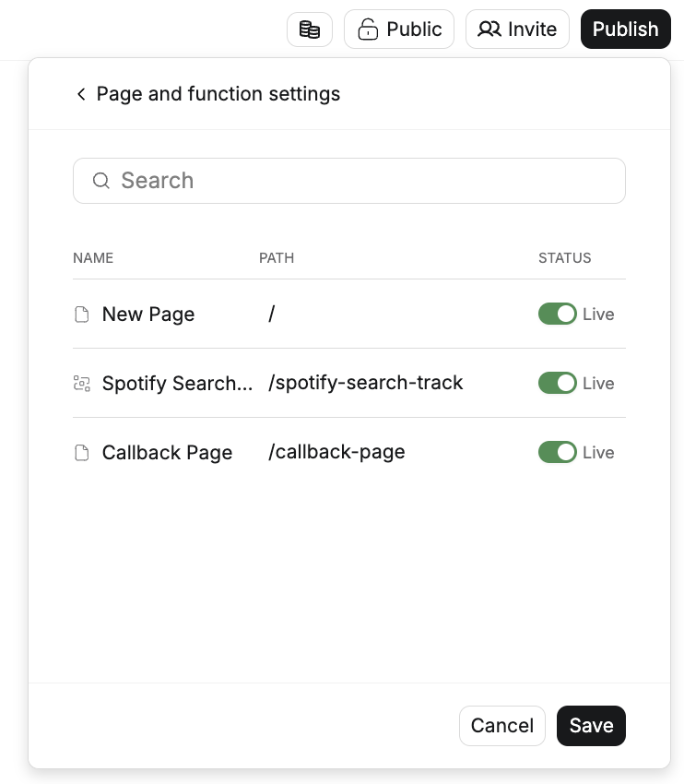The width and height of the screenshot is (684, 784).
Task: Select the New Page document icon
Action: point(82,315)
